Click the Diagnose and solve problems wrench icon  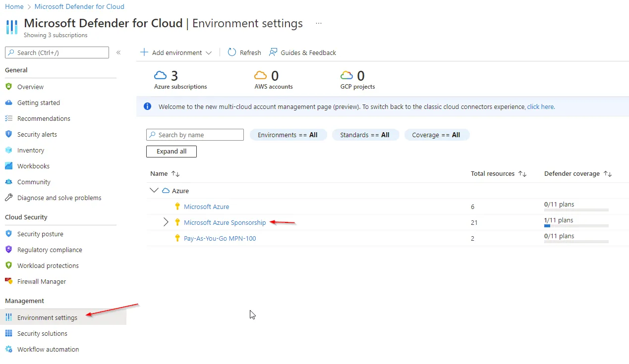[8, 198]
